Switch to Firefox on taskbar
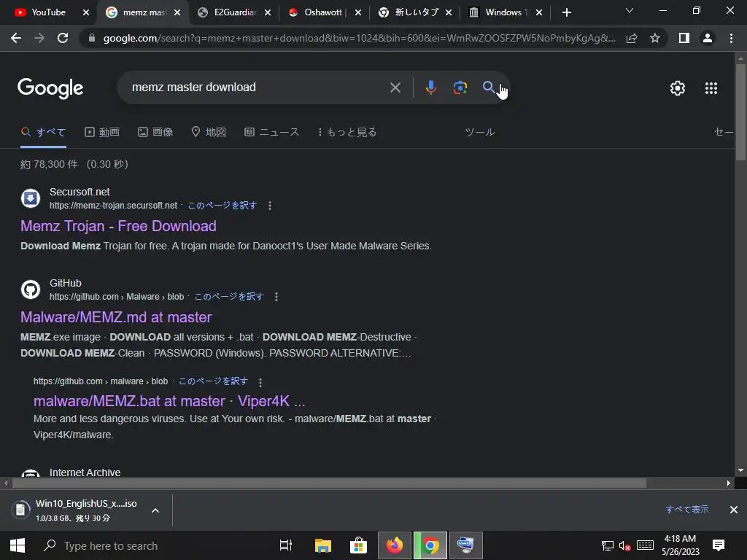The image size is (747, 560). (395, 545)
